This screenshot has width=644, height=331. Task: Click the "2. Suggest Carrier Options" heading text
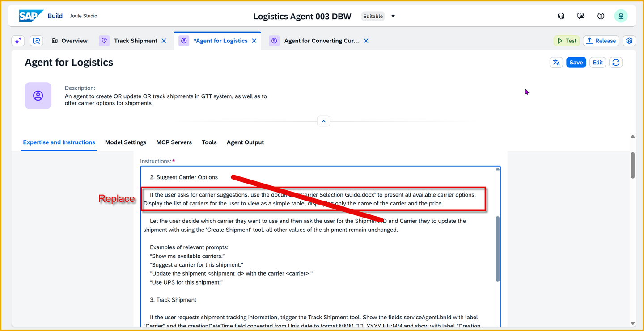pos(184,177)
